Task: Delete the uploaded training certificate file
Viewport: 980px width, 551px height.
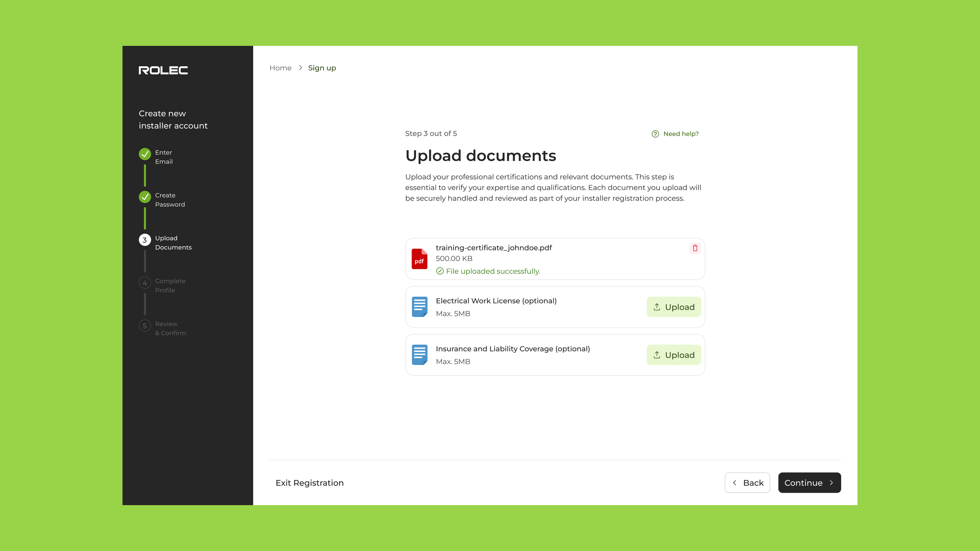Action: pos(695,248)
